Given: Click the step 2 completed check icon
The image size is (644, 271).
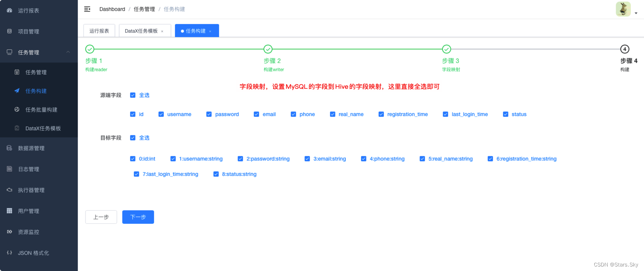Looking at the screenshot, I should pos(268,49).
